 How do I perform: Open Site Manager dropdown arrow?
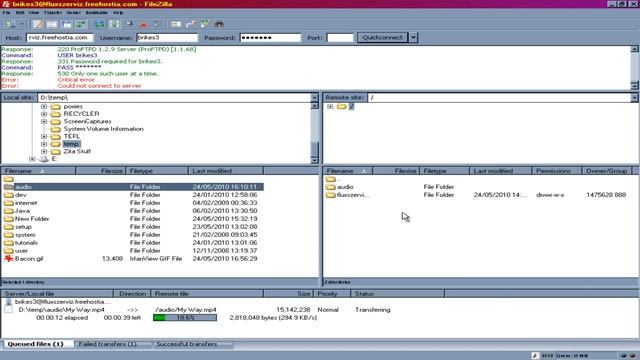pos(22,24)
